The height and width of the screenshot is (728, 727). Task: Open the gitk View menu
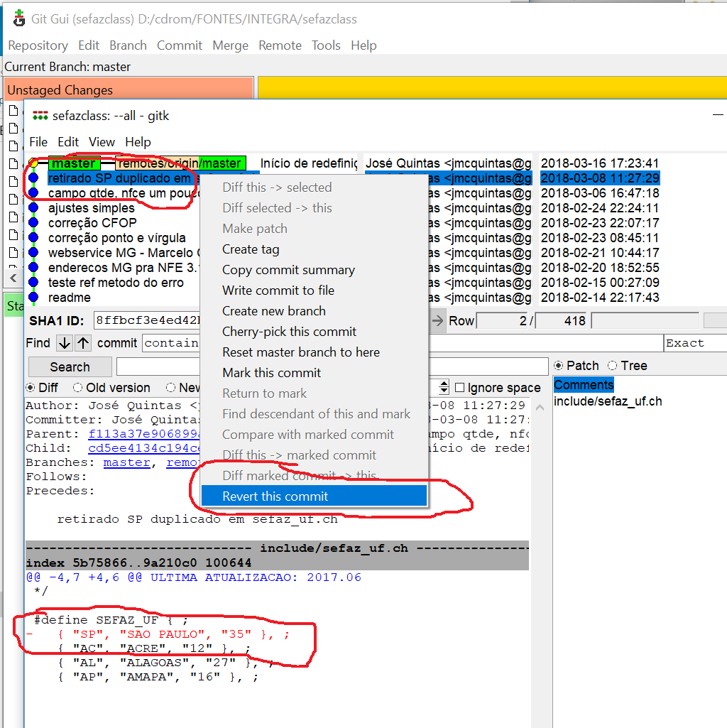click(102, 142)
